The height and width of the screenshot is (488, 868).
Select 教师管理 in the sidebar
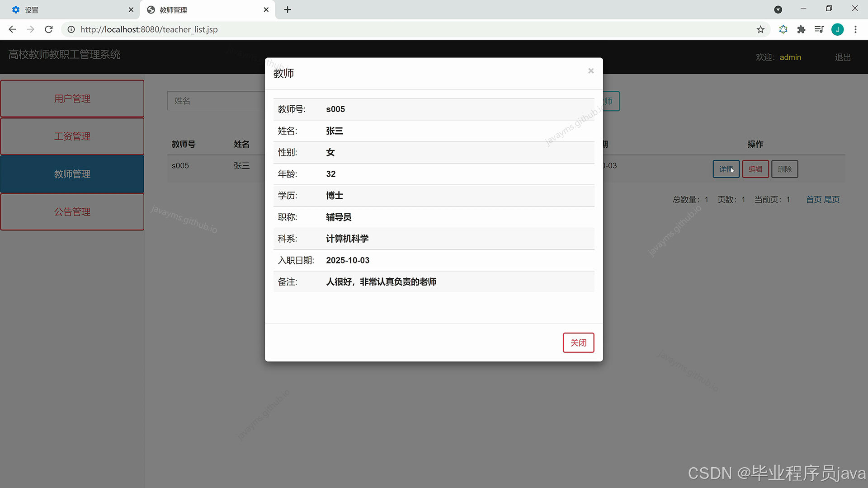pos(72,174)
